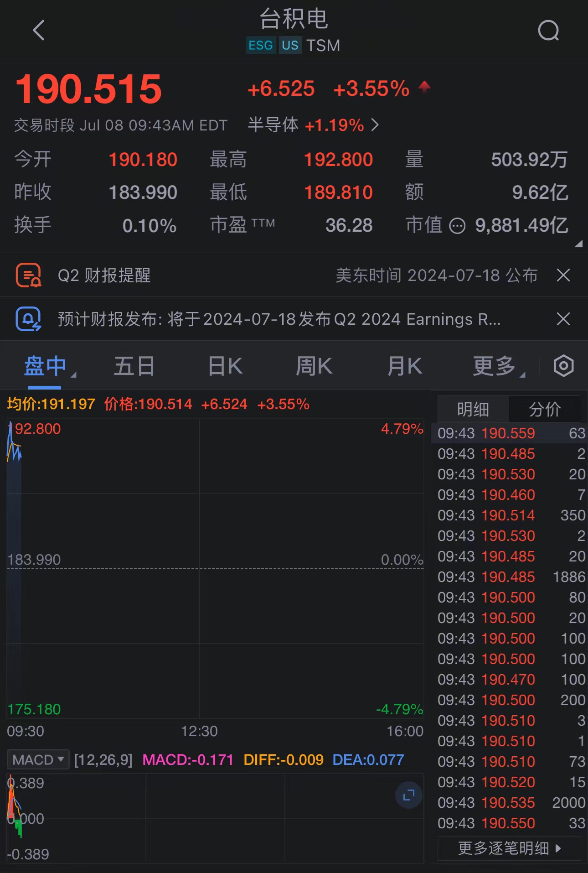Tap the 12:30 time axis marker
The image size is (588, 873).
tap(199, 731)
